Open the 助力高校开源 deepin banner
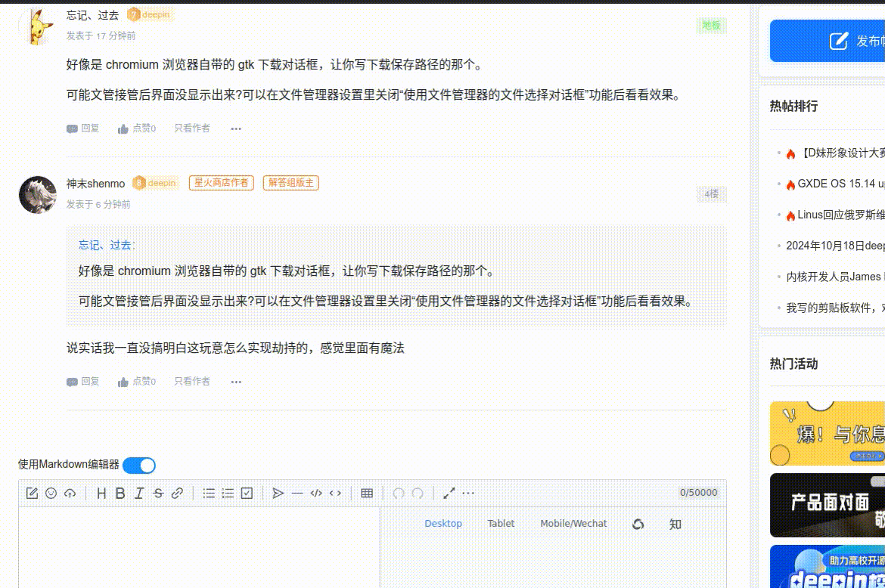 828,567
